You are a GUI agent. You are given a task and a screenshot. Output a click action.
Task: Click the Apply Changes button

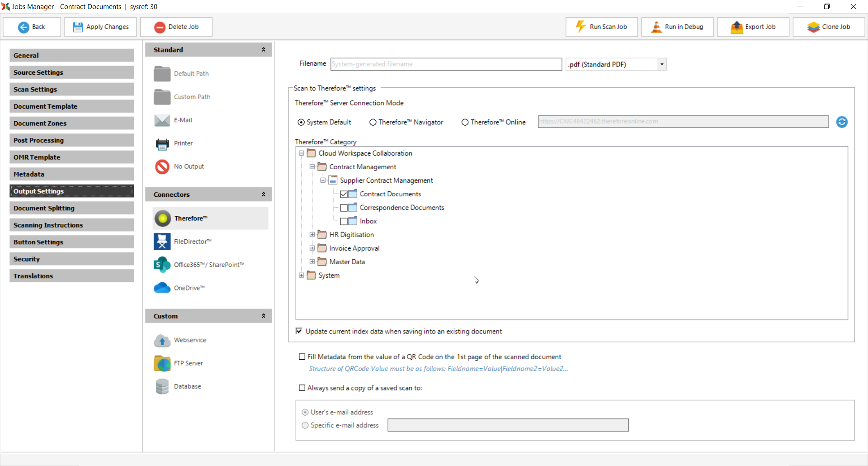pos(101,27)
